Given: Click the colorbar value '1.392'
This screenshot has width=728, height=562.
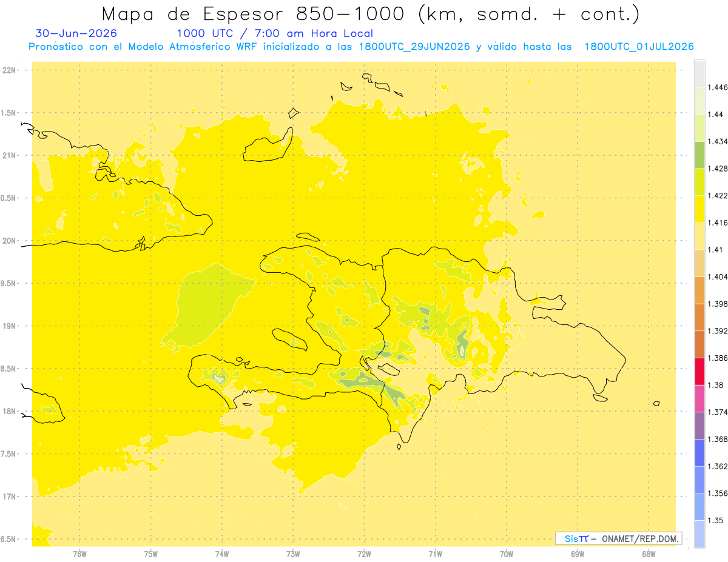Looking at the screenshot, I should click(718, 331).
